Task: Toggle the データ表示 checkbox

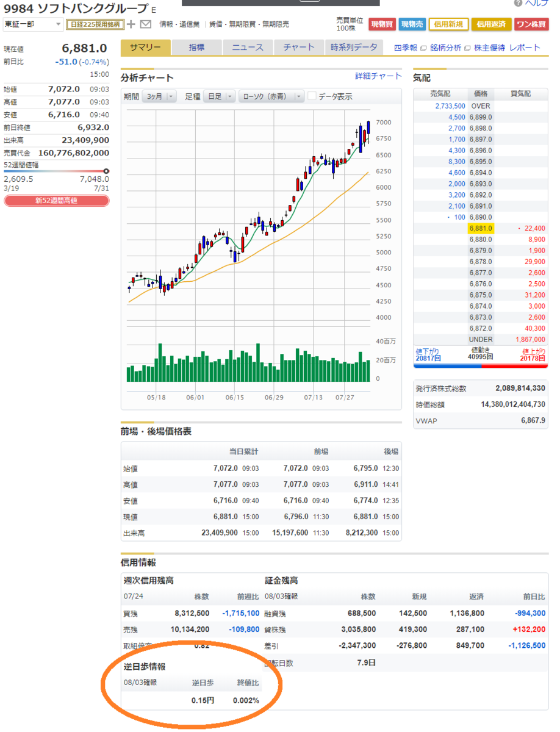Action: 312,96
